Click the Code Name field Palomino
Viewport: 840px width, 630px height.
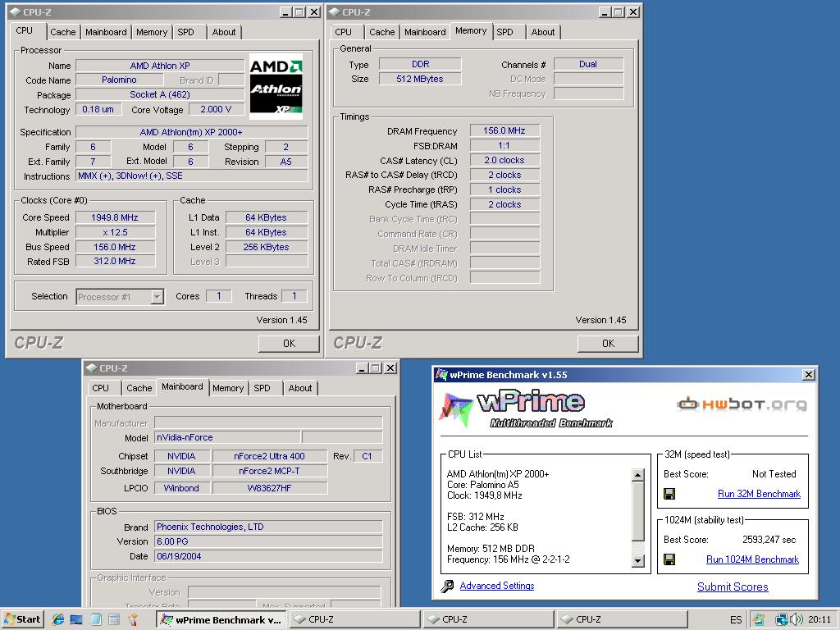coord(120,80)
